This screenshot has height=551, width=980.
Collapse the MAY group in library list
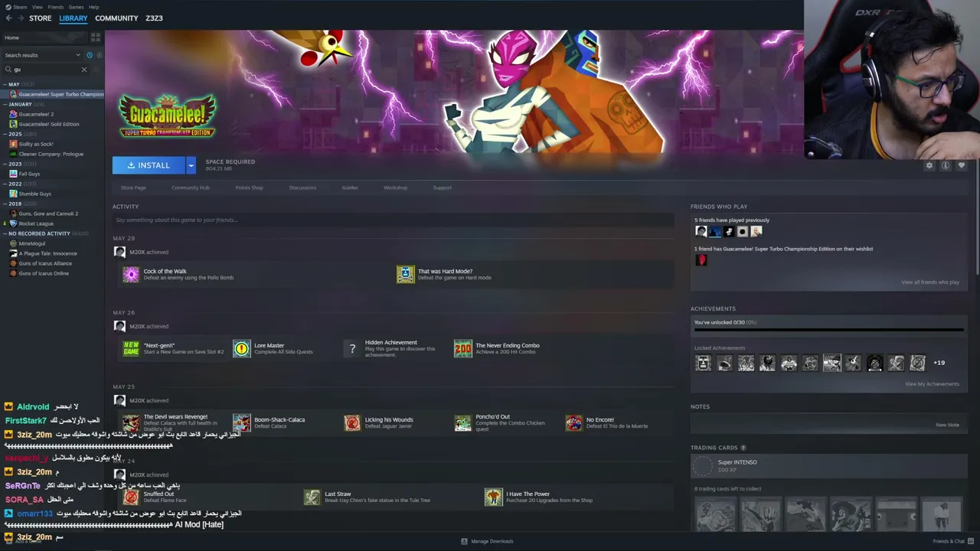[x=5, y=84]
